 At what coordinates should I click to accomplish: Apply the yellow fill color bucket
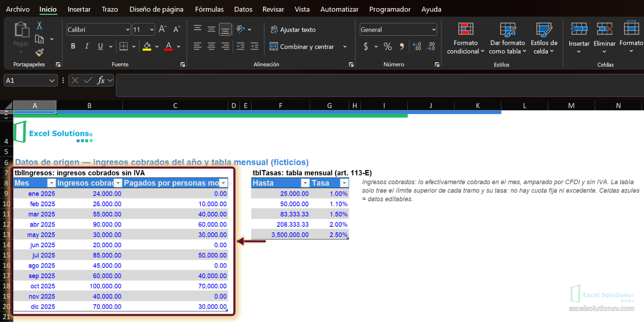[147, 46]
